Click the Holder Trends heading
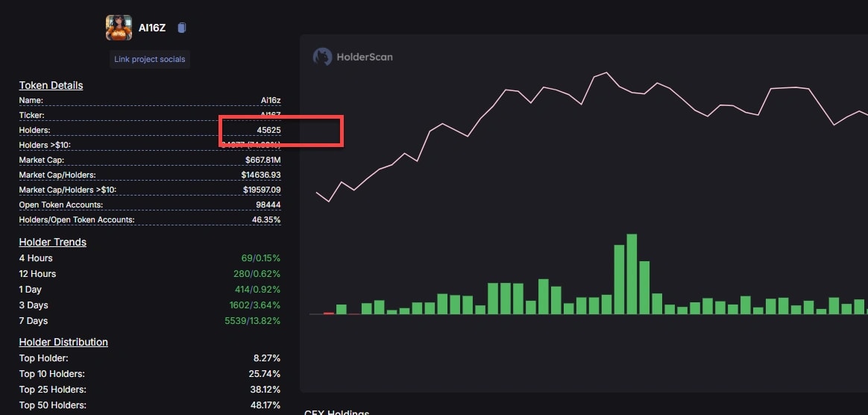 click(53, 242)
